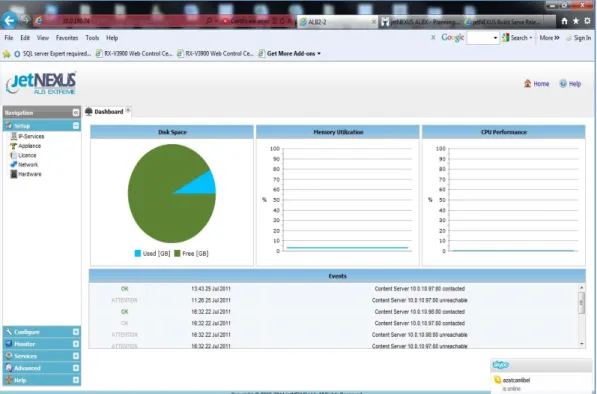This screenshot has width=597, height=394.
Task: Click the Google toolbar search field
Action: point(480,38)
